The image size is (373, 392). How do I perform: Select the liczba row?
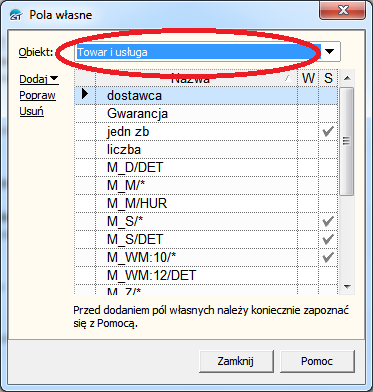pos(206,150)
